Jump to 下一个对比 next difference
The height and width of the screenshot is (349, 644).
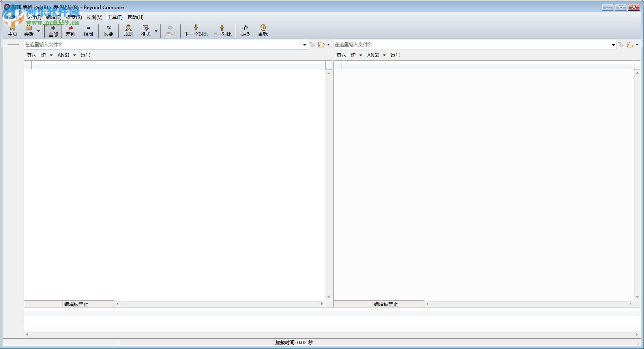pyautogui.click(x=196, y=31)
